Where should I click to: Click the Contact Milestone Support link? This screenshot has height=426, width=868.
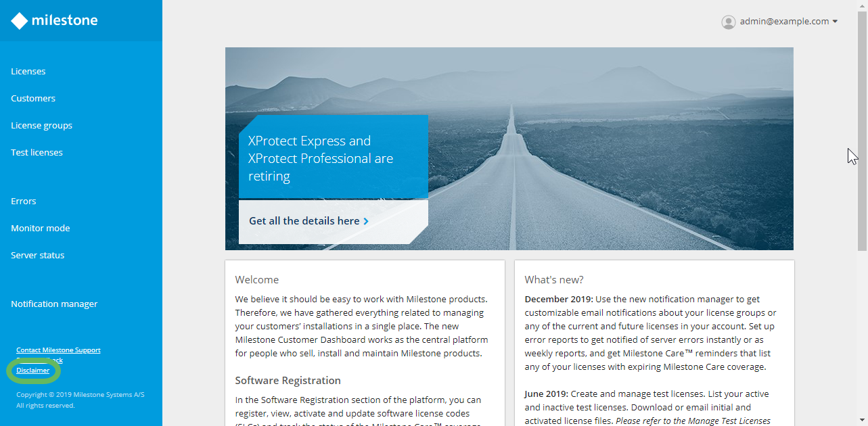[x=58, y=350]
